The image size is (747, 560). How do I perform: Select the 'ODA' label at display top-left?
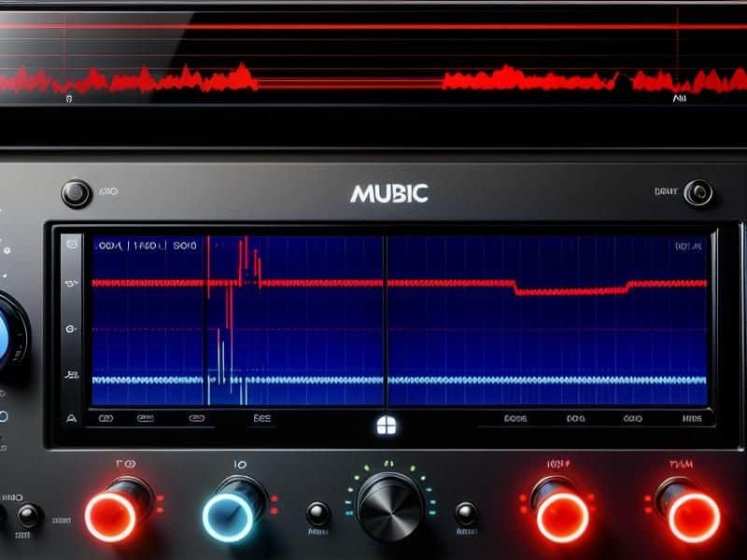pyautogui.click(x=108, y=246)
